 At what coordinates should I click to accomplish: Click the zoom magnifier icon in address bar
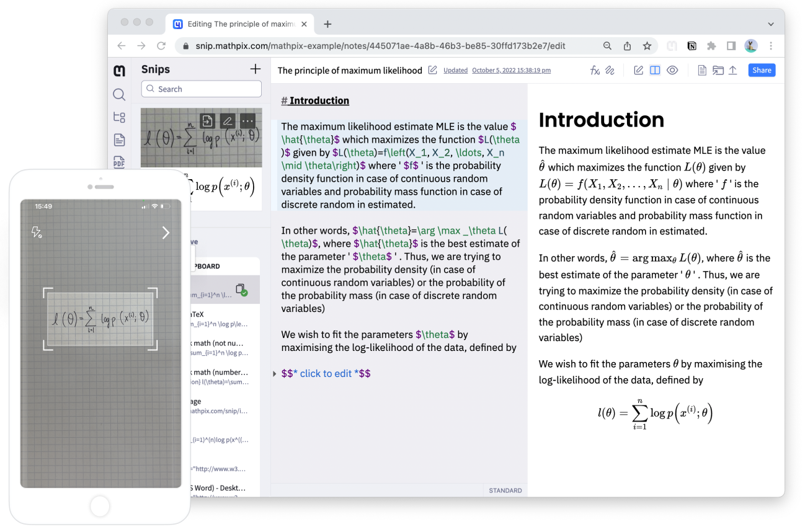608,46
